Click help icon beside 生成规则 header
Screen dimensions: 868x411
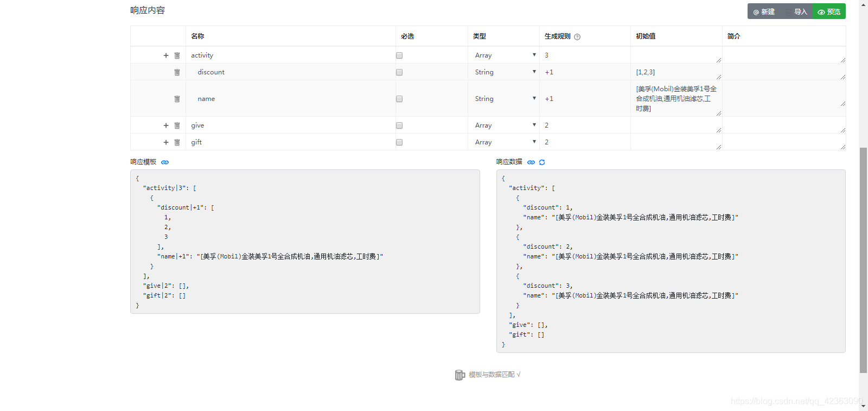[577, 37]
